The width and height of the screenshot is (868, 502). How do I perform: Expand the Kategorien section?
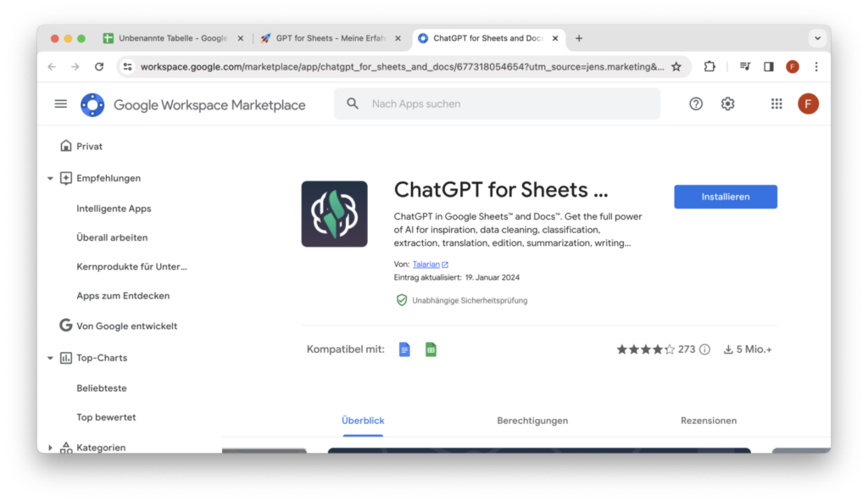(x=50, y=448)
